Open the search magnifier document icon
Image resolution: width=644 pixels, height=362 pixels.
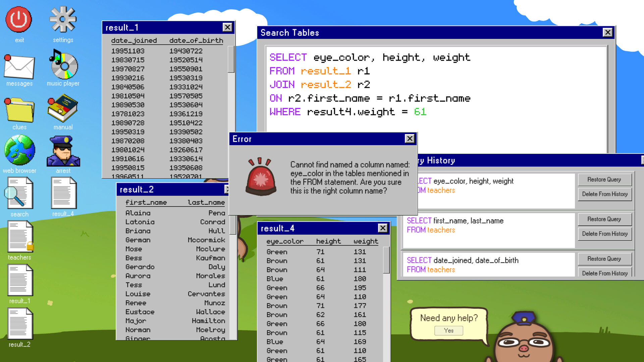tap(19, 193)
